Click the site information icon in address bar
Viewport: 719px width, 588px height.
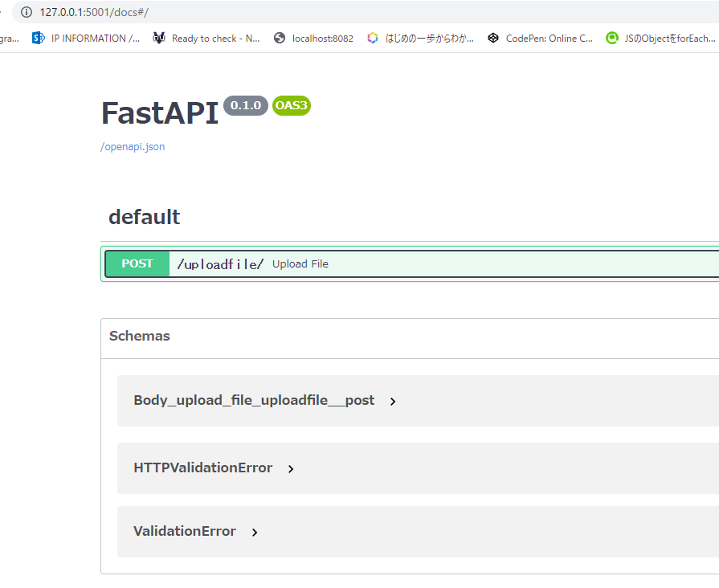(27, 12)
